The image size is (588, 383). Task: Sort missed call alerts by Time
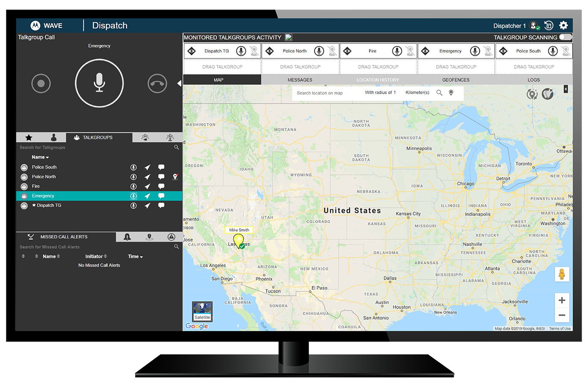(x=135, y=256)
